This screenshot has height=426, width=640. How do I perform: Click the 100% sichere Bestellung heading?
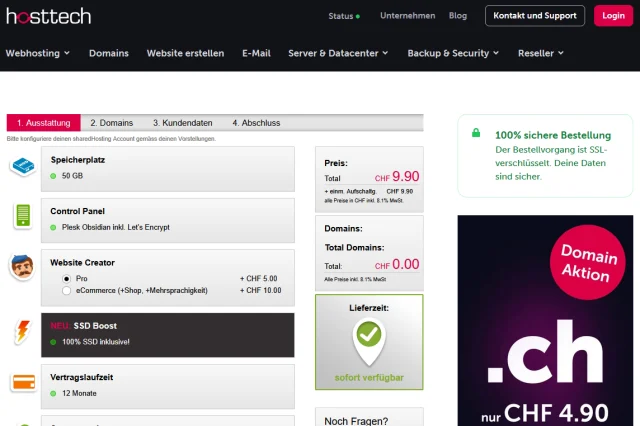tap(553, 135)
